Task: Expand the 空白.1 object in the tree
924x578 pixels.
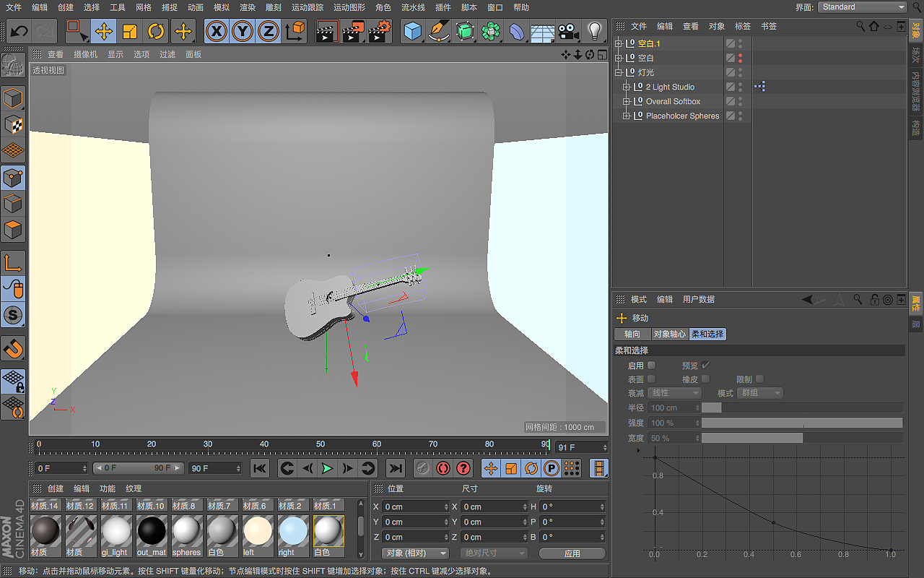Action: click(619, 43)
